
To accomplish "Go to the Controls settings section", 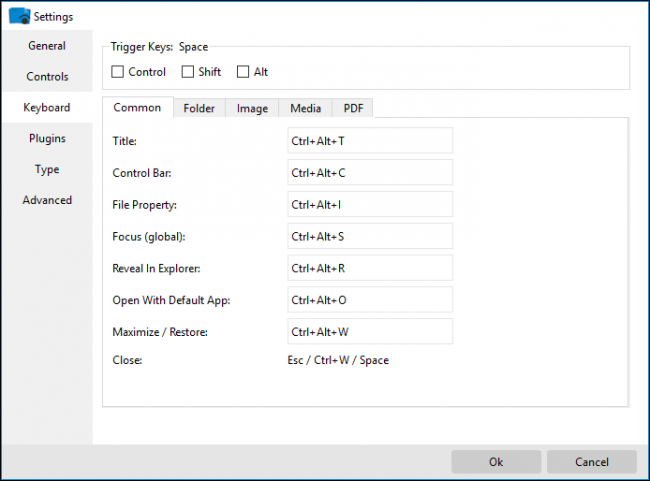I will (47, 77).
